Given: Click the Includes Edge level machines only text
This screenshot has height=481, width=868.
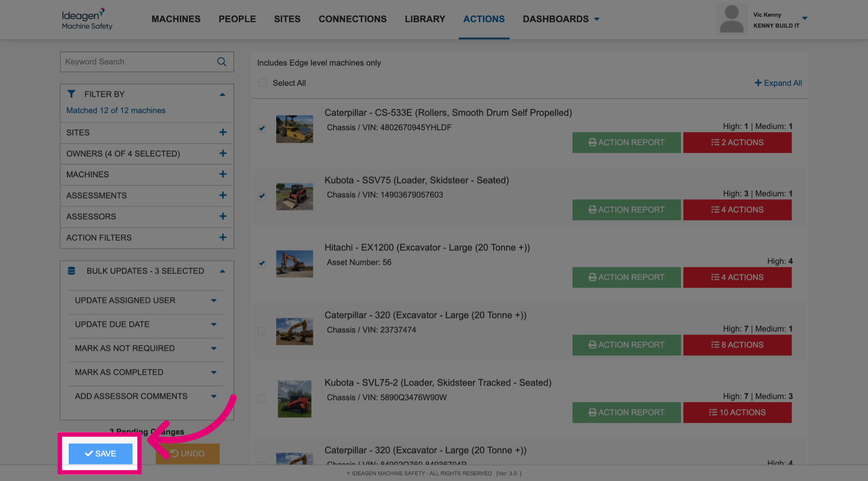Looking at the screenshot, I should point(319,63).
